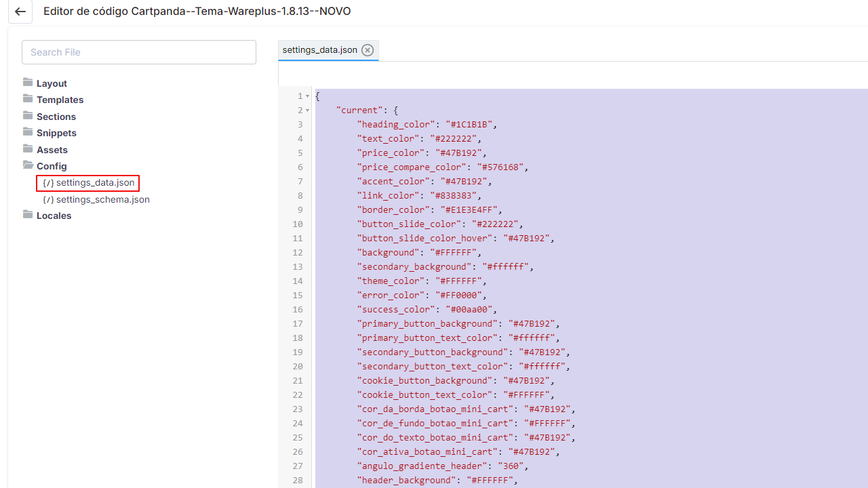Click line number 10 in gutter
Viewport: 868px width, 488px height.
click(x=298, y=224)
